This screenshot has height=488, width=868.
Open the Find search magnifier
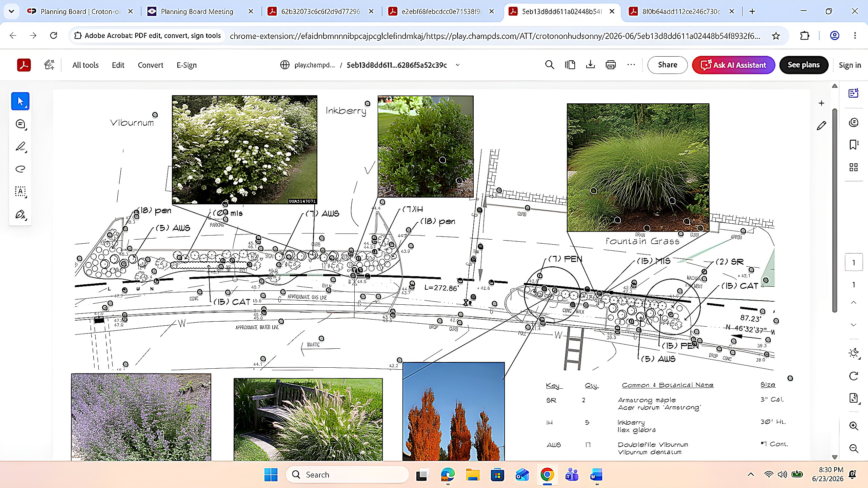point(550,65)
